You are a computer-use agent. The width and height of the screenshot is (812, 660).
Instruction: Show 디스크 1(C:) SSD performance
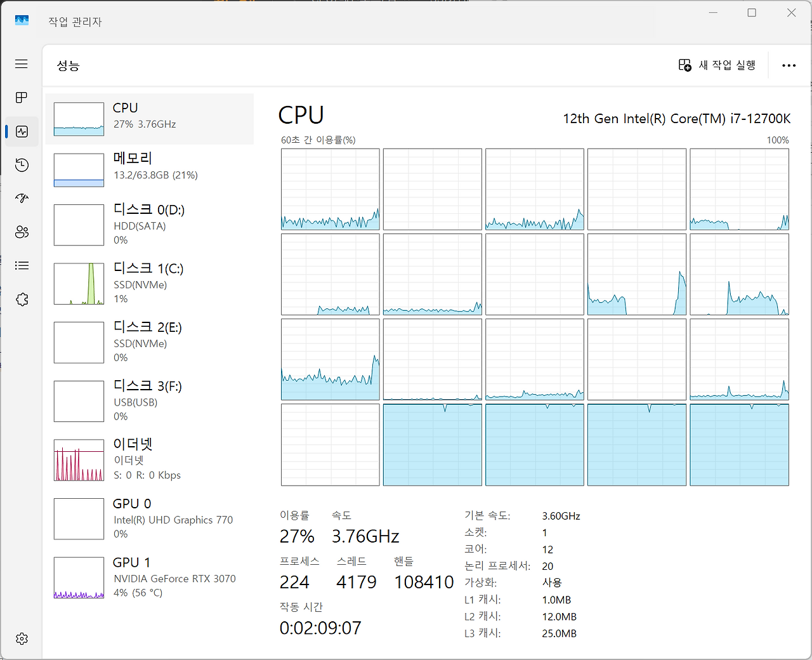point(150,284)
